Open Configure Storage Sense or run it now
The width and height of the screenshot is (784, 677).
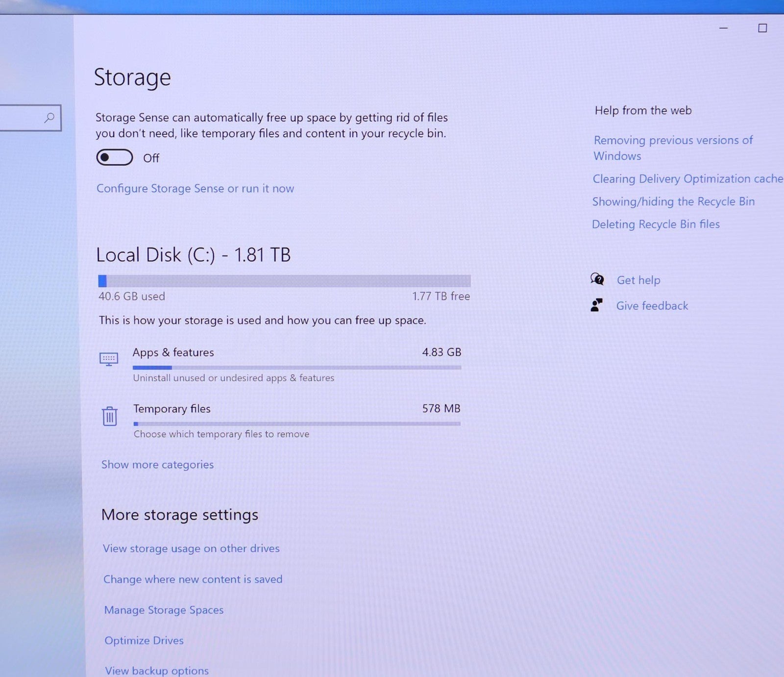click(x=195, y=188)
